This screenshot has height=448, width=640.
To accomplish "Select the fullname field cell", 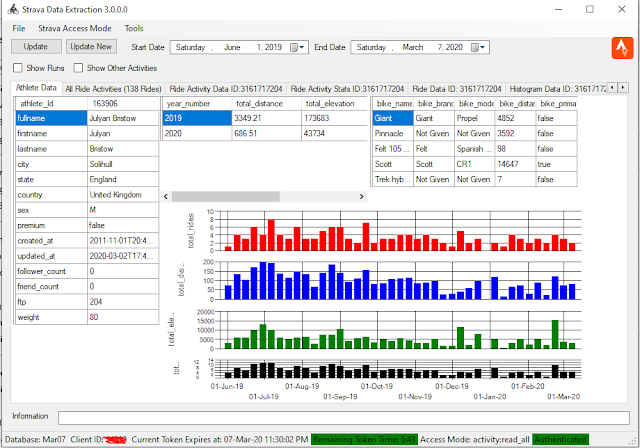I will point(51,118).
